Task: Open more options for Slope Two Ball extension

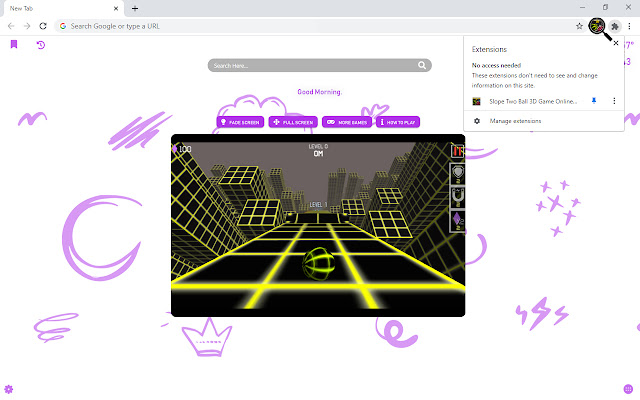Action: tap(614, 101)
